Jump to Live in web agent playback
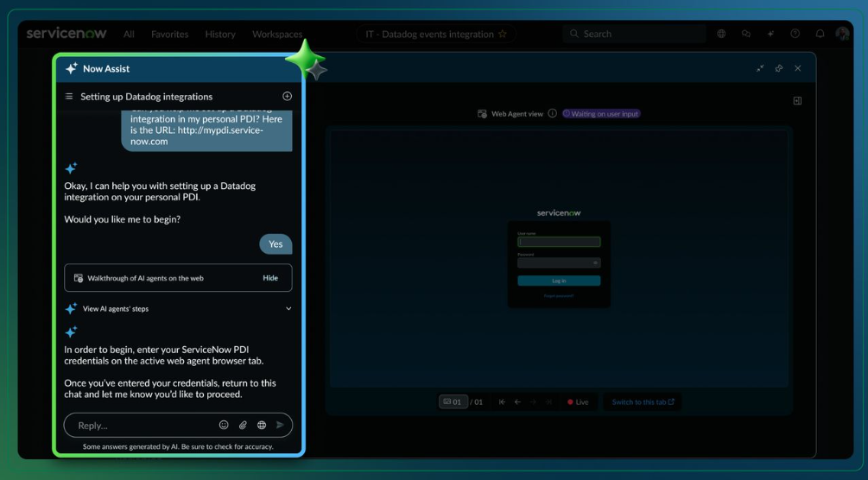868x480 pixels. click(578, 401)
